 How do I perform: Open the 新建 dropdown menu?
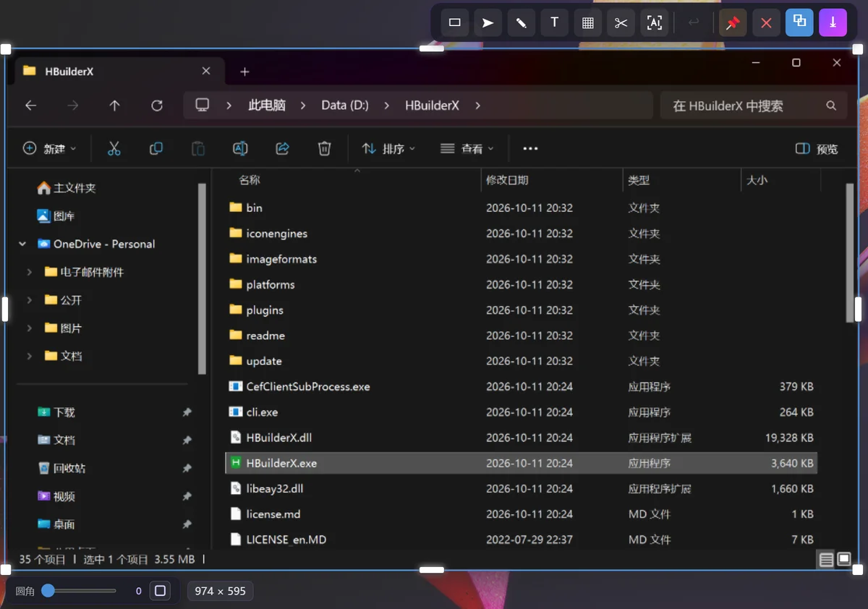pyautogui.click(x=49, y=148)
